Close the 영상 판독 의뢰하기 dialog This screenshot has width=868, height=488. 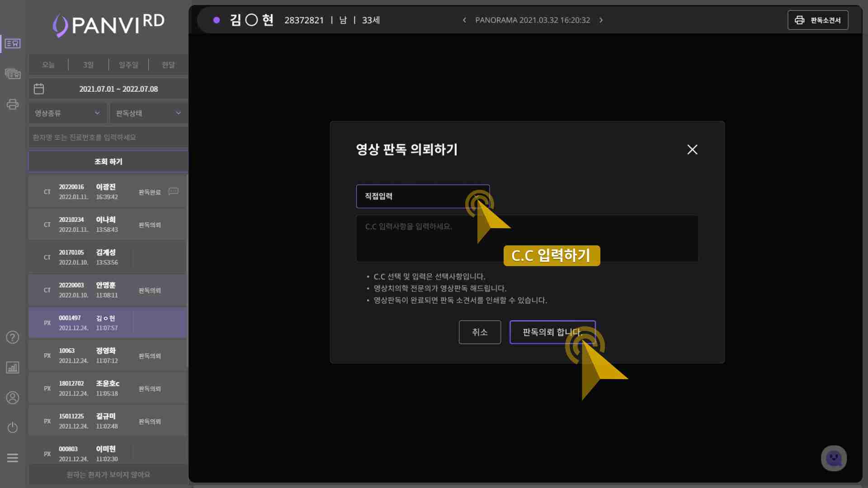[692, 150]
